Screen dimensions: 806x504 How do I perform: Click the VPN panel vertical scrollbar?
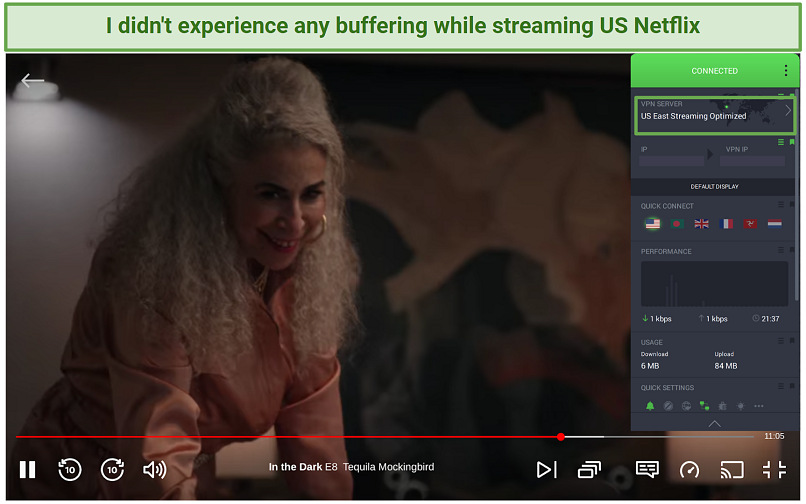click(797, 195)
